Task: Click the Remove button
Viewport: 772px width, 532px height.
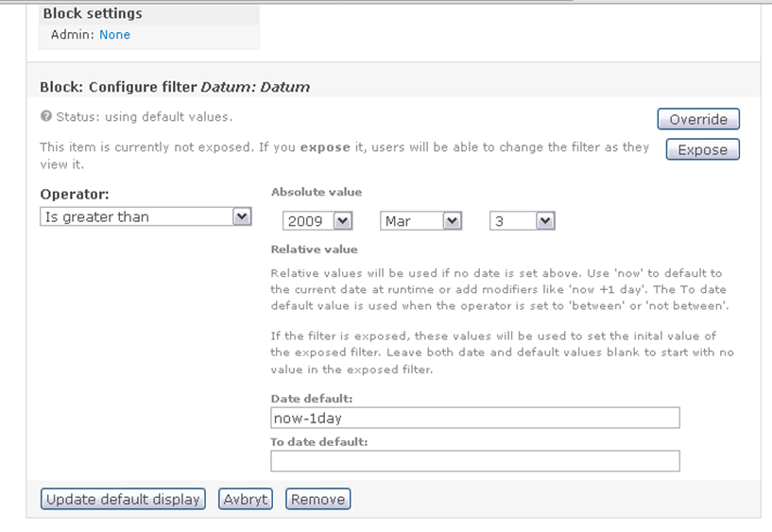Action: pyautogui.click(x=318, y=499)
